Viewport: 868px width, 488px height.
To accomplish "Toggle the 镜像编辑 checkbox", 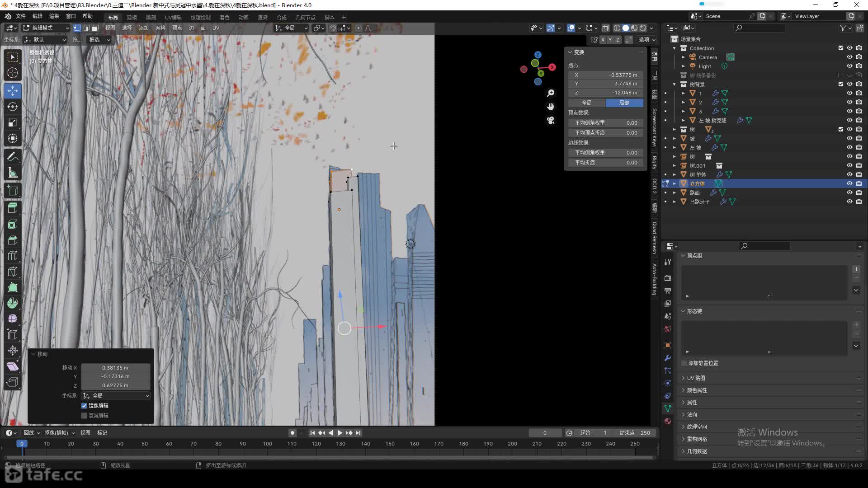I will (84, 406).
